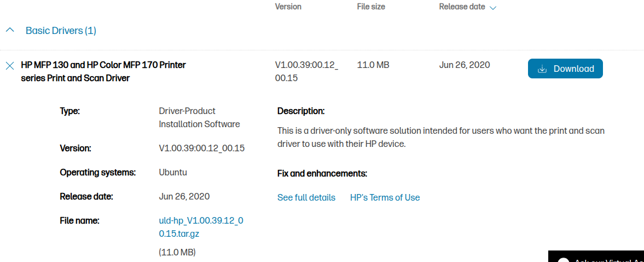Click the V1.00.39:00.12_00.15 version in the table row
The width and height of the screenshot is (644, 262).
point(306,71)
